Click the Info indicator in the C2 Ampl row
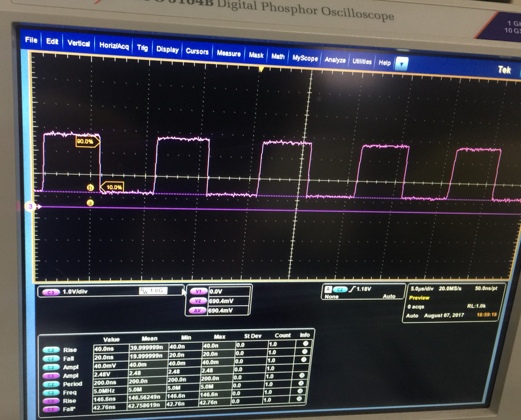This screenshot has width=521, height=420. click(x=304, y=359)
